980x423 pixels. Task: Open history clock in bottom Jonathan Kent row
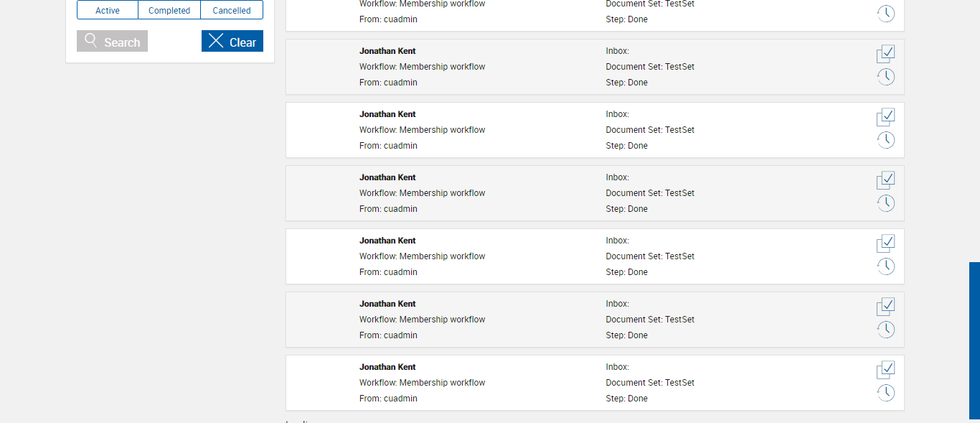tap(886, 393)
